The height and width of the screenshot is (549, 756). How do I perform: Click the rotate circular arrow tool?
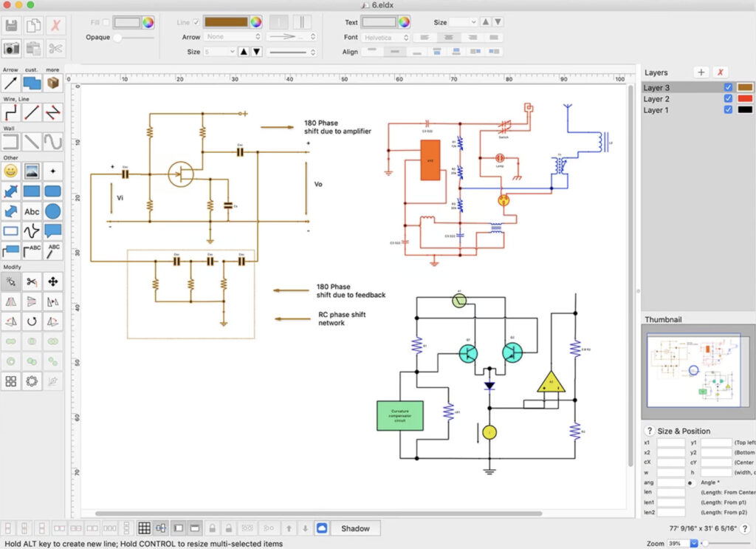(x=32, y=321)
